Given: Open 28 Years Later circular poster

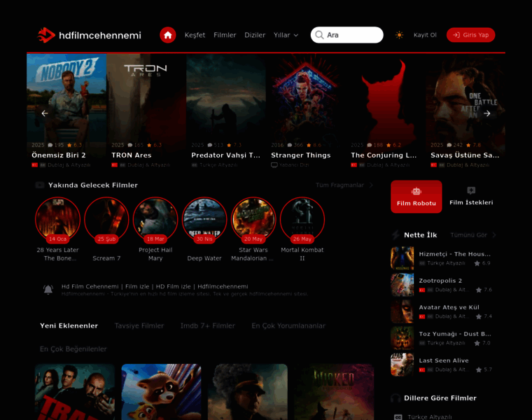Looking at the screenshot, I should 57,220.
